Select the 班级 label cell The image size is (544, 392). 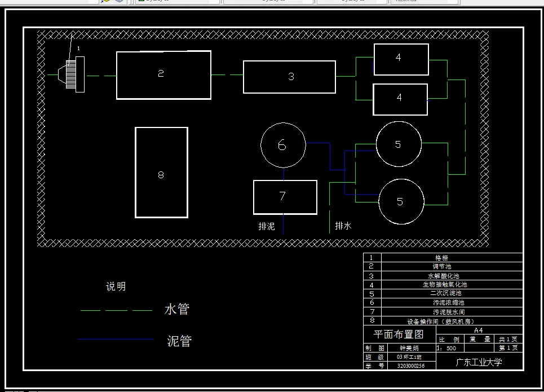tap(375, 357)
